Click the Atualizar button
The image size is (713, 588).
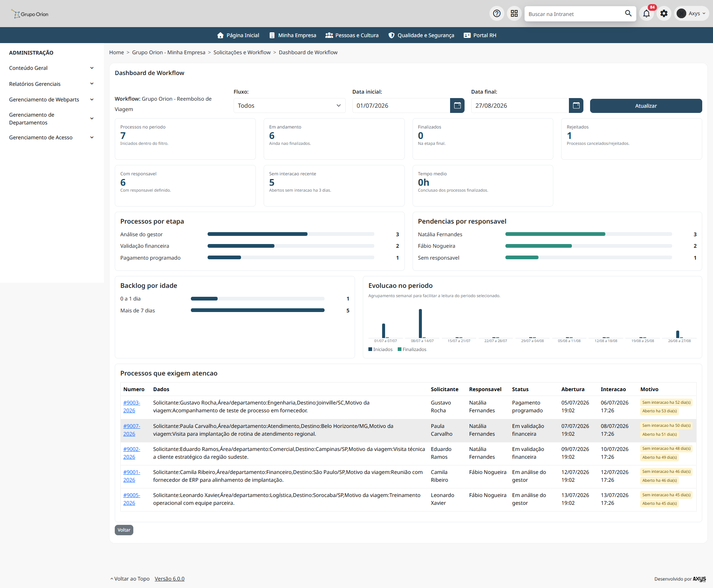click(x=646, y=106)
